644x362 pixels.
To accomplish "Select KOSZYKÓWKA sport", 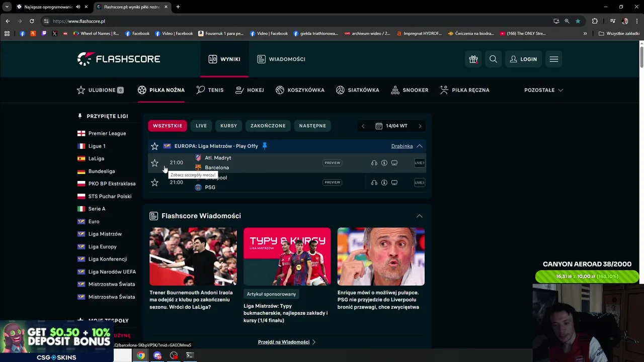I will tap(300, 90).
